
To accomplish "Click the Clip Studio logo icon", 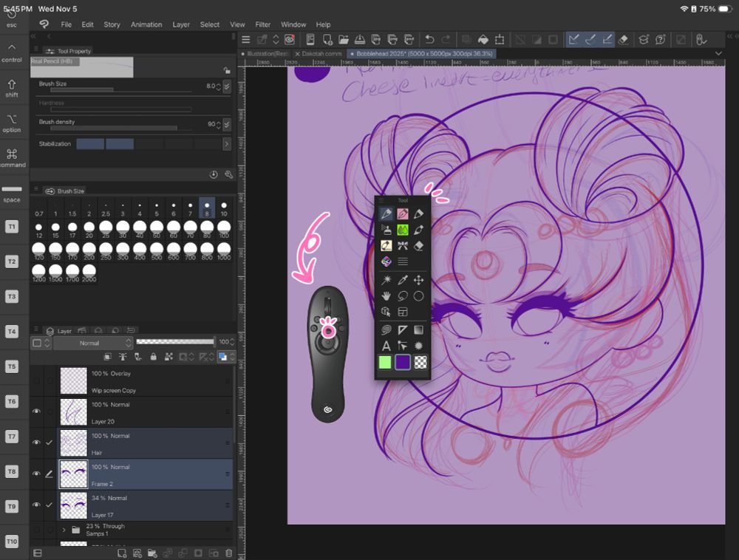I will (44, 24).
